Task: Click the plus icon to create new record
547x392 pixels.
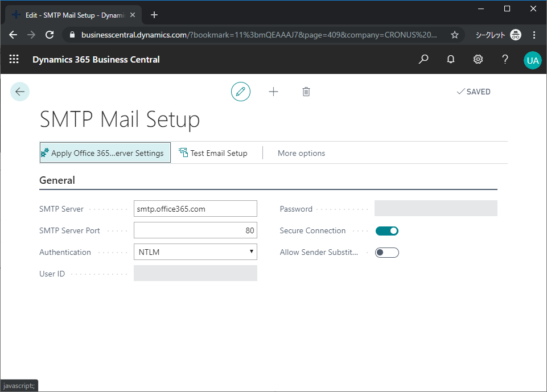Action: tap(273, 92)
